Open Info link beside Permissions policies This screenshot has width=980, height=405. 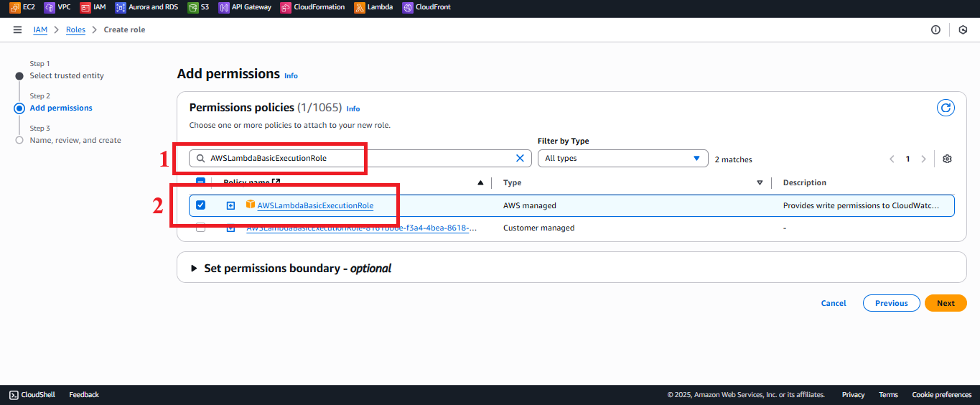[x=353, y=108]
